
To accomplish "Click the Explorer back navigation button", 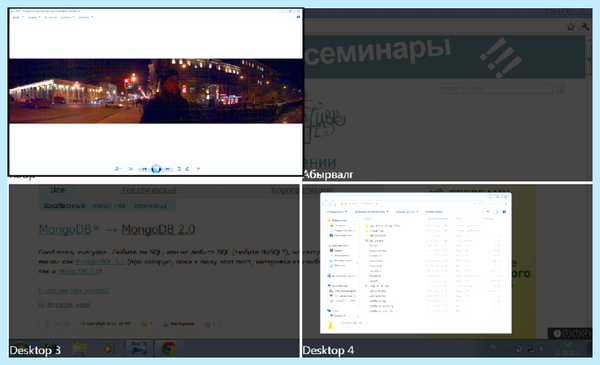I will [x=326, y=203].
